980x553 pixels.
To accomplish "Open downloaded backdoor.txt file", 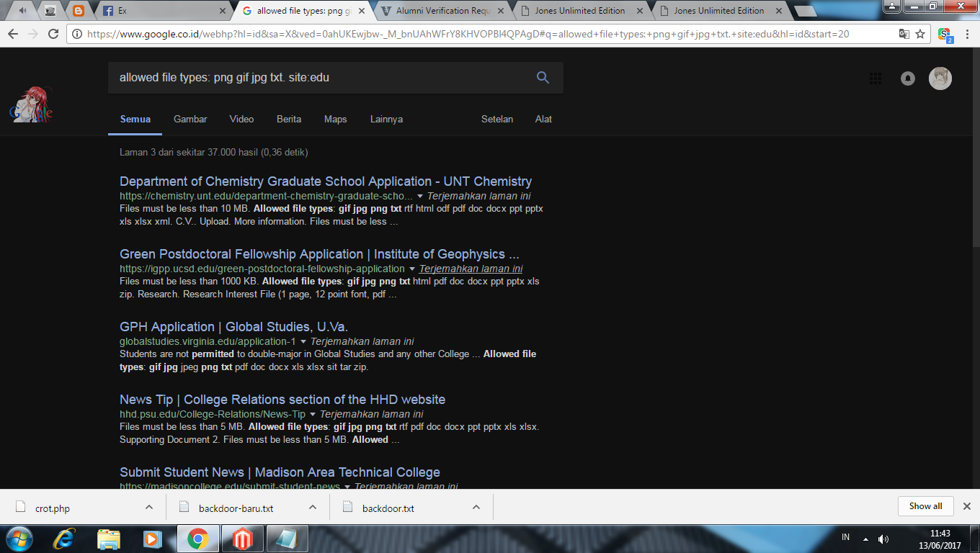I will pyautogui.click(x=388, y=508).
